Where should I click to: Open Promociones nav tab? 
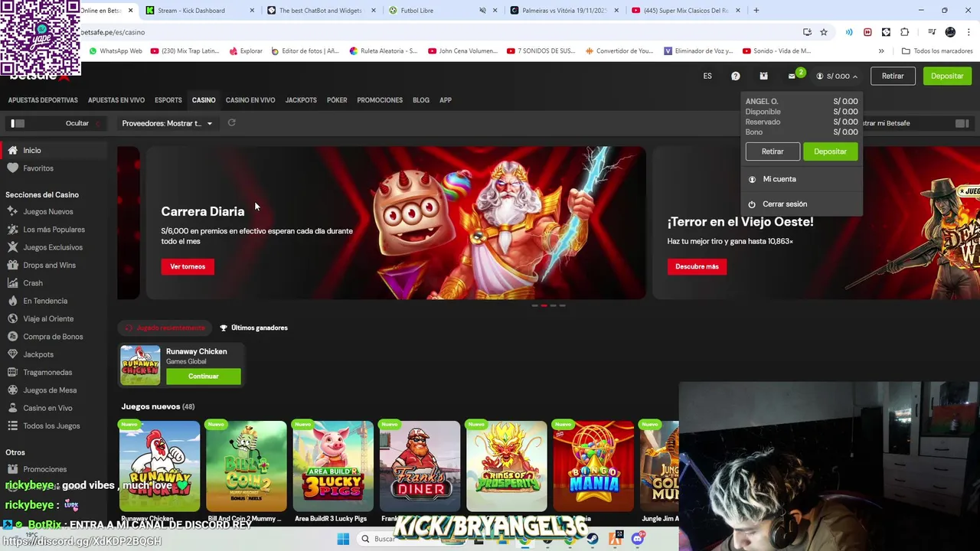[380, 100]
